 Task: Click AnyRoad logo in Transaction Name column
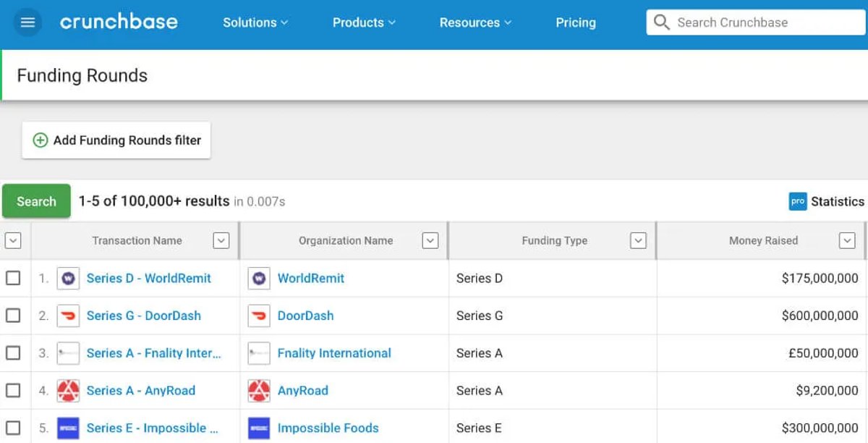coord(68,391)
